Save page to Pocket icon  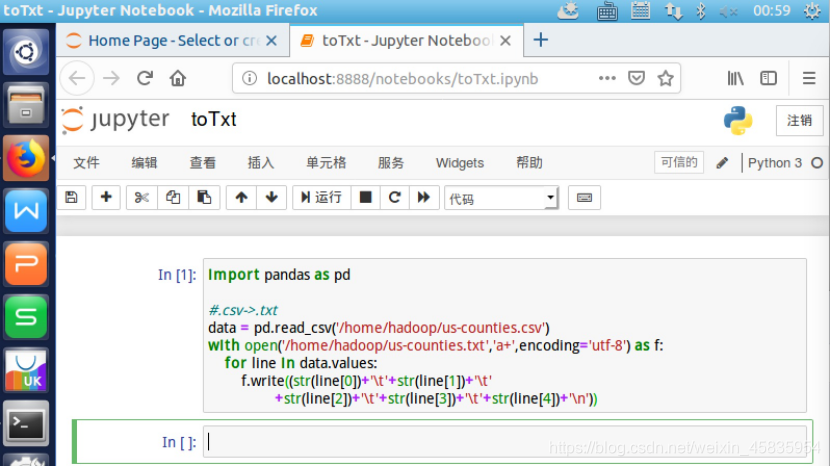pos(636,78)
